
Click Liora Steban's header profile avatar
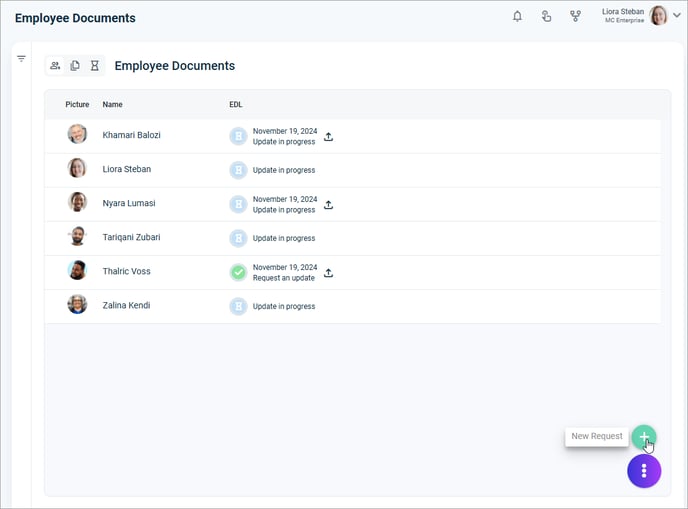[x=658, y=16]
